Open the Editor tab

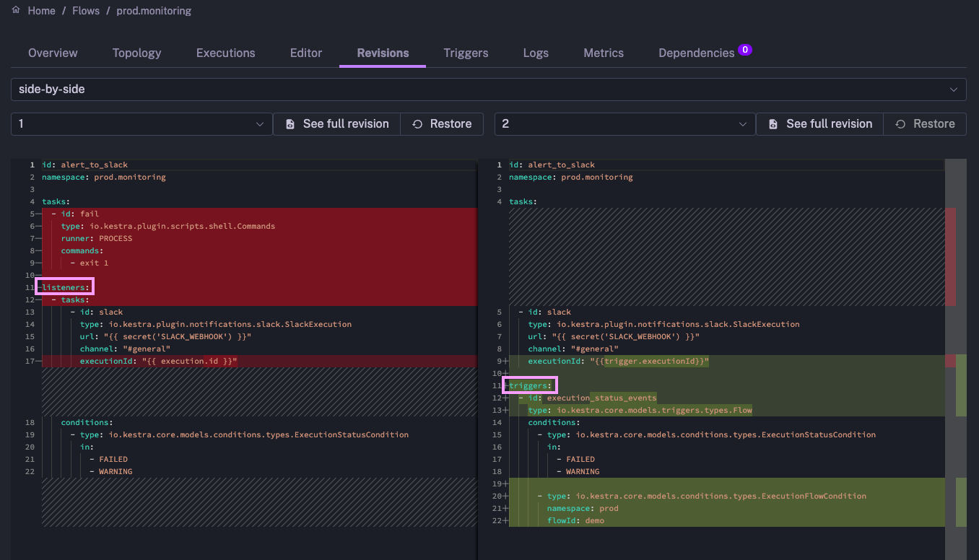coord(306,53)
